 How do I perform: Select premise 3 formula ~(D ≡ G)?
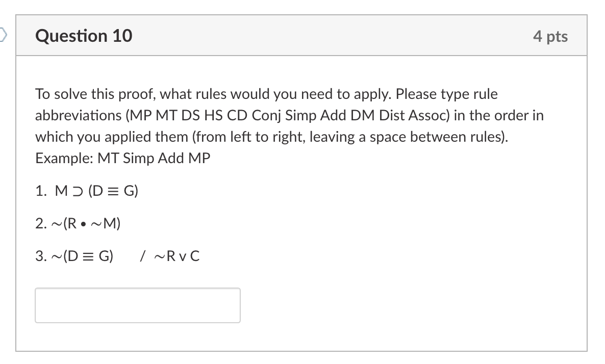tap(82, 256)
